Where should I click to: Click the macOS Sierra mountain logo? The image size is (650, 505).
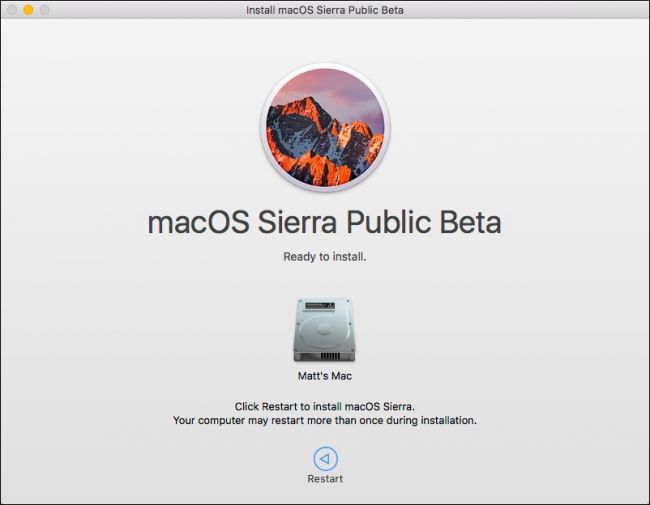coord(325,127)
